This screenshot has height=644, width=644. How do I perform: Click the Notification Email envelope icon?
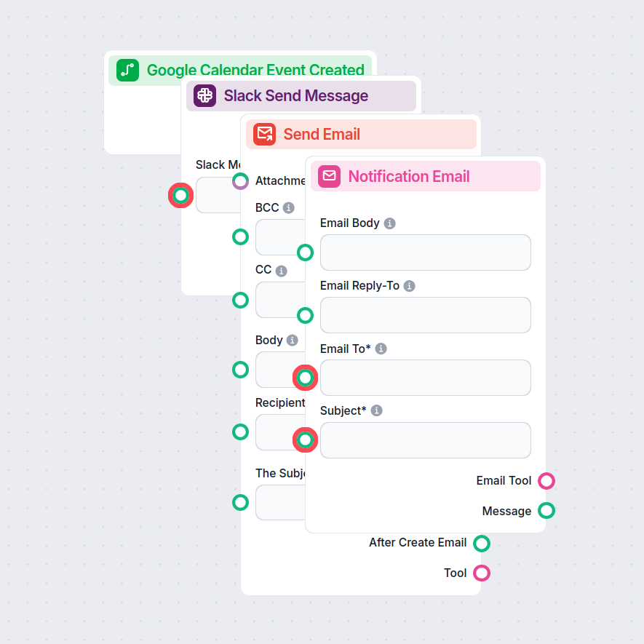pyautogui.click(x=328, y=176)
